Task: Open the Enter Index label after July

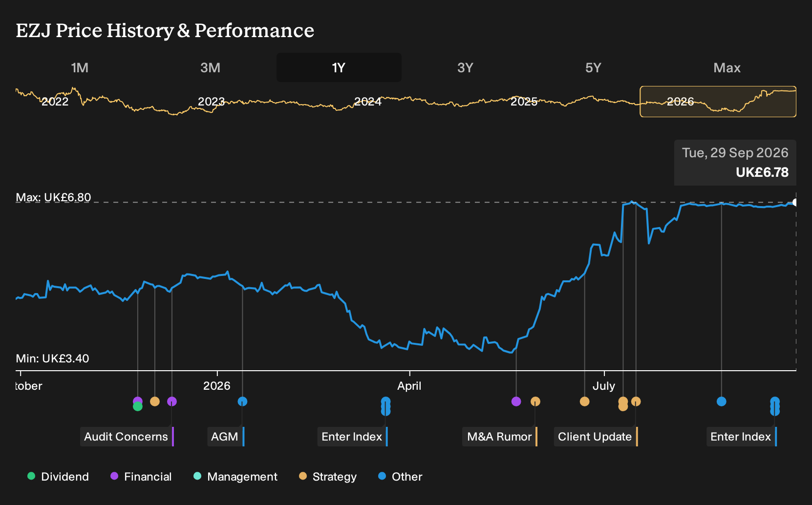Action: point(742,437)
